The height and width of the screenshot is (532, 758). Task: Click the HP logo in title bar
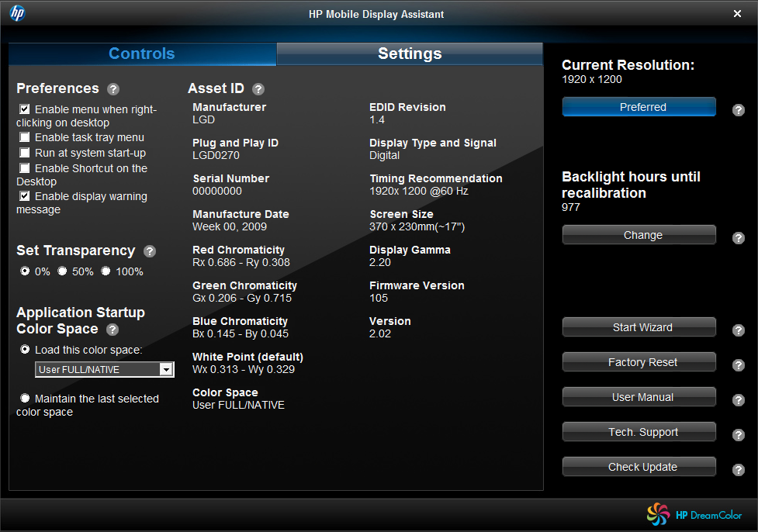click(x=17, y=13)
